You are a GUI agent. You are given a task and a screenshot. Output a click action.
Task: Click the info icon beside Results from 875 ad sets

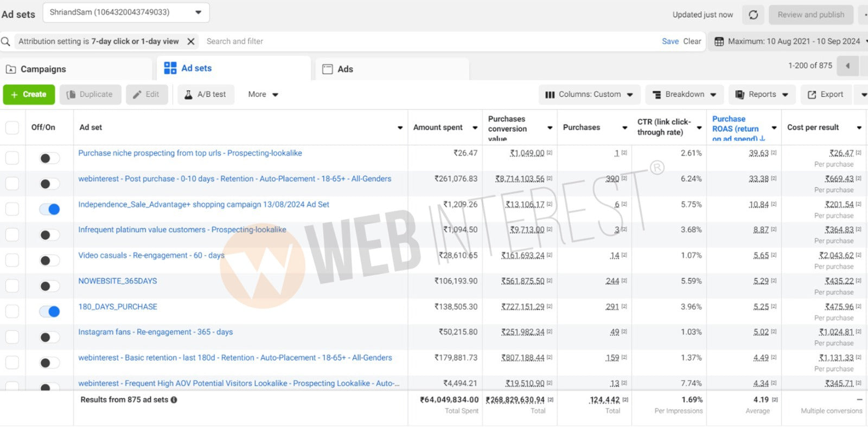(x=174, y=400)
